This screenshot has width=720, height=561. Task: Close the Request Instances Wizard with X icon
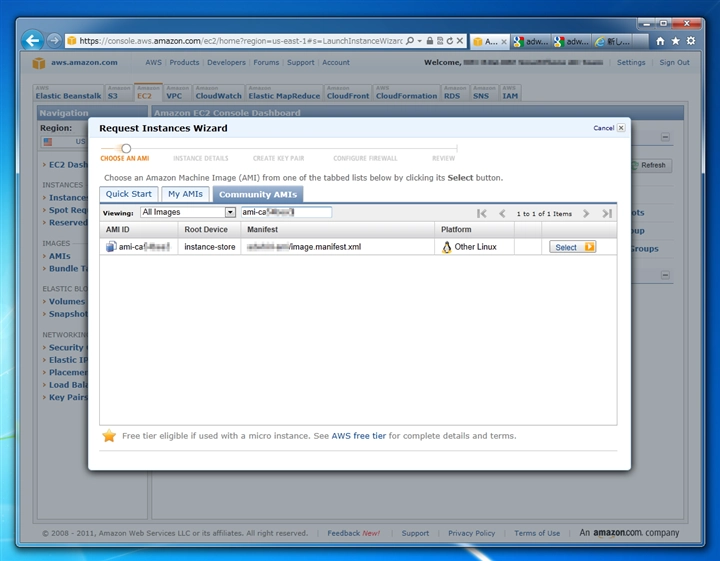pyautogui.click(x=621, y=128)
